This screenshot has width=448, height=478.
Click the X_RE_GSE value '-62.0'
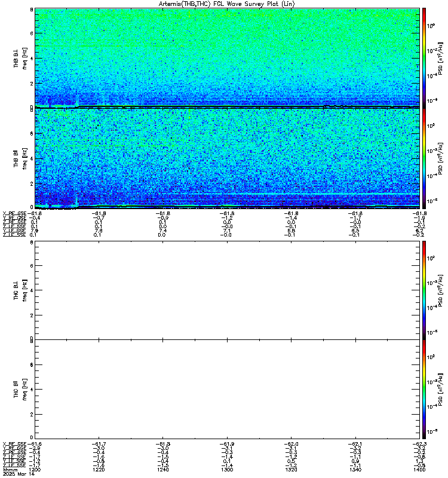(x=291, y=444)
